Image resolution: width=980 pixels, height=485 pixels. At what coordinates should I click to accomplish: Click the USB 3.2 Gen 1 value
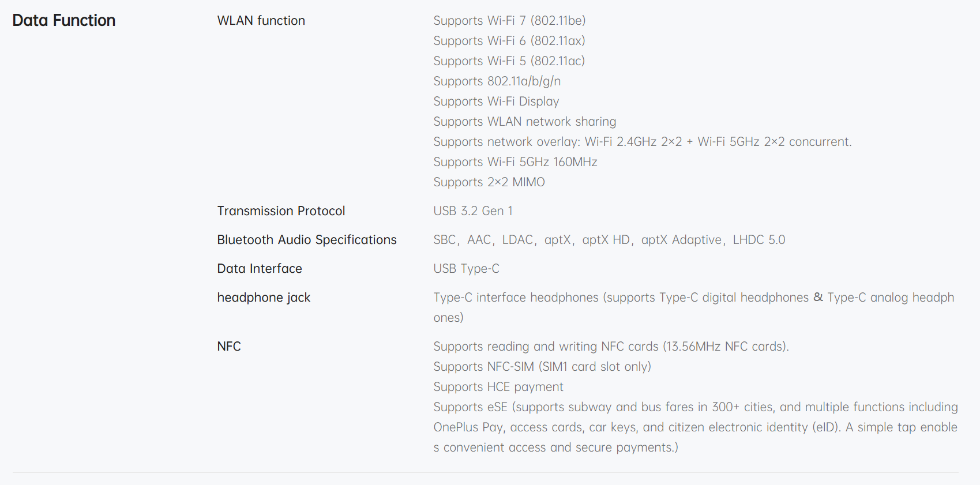point(473,211)
